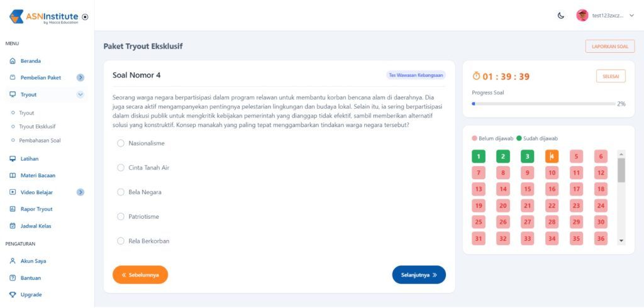Viewport: 644px width, 308px height.
Task: Click the Laporkan Soal button
Action: [609, 47]
